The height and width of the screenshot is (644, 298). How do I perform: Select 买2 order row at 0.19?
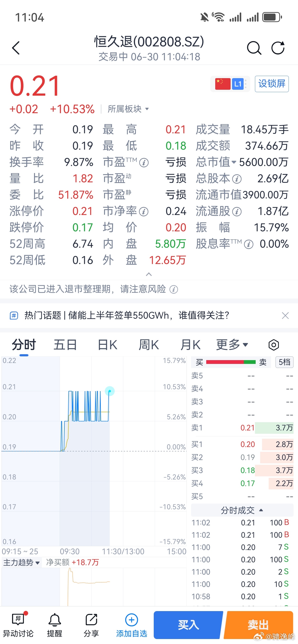(x=242, y=457)
